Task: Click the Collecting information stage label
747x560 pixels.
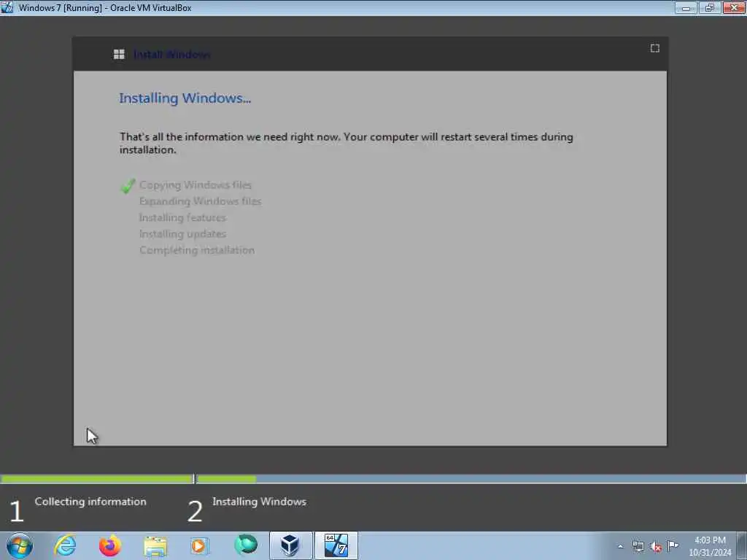Action: click(x=90, y=502)
